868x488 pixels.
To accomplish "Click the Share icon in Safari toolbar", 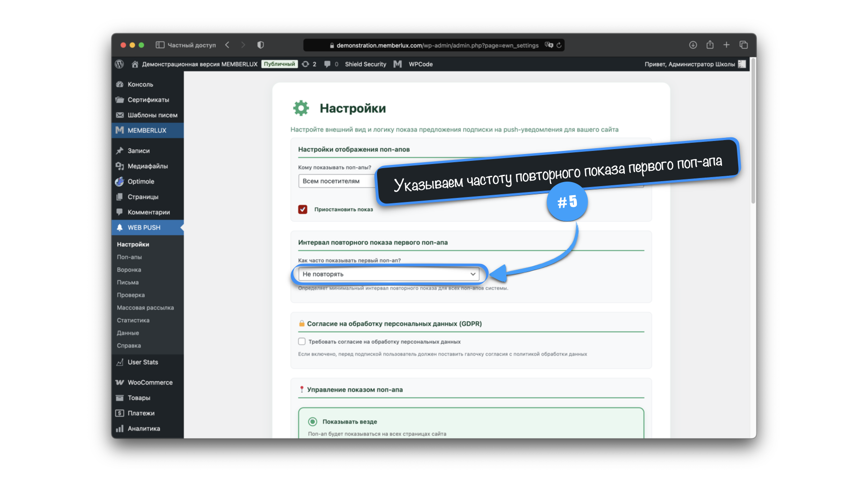I will [x=710, y=45].
